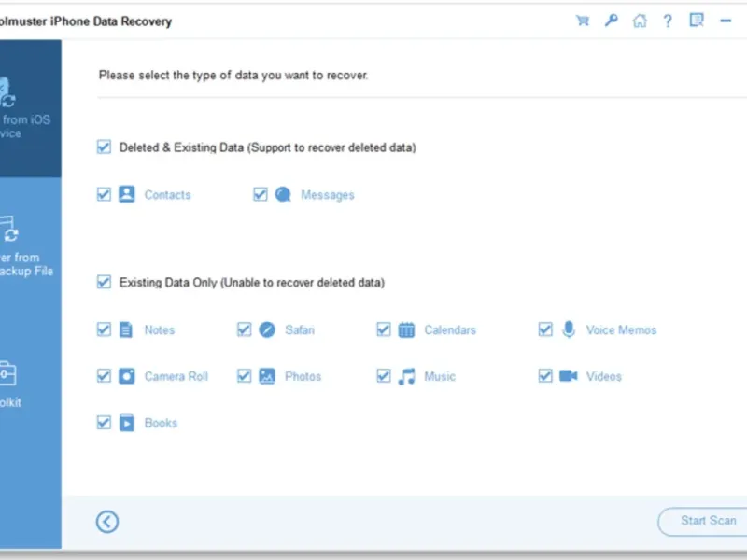Toggle the Photos checkbox
Screen dimensions: 747x560
[x=244, y=376]
